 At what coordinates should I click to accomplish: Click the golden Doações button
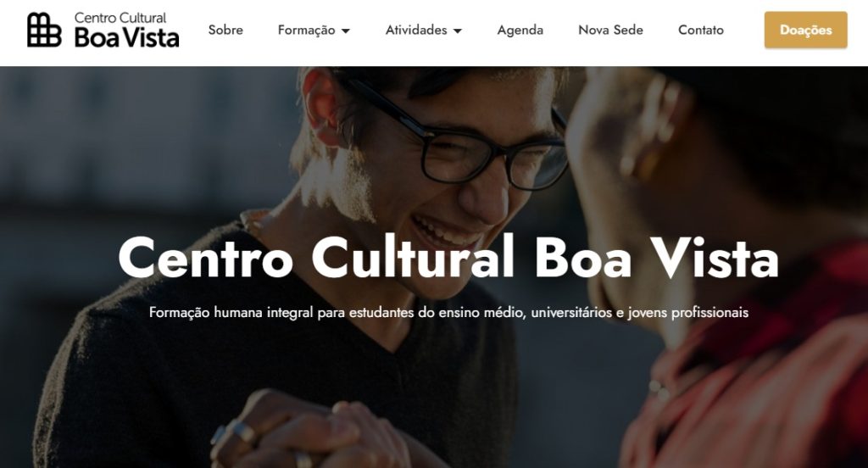tap(805, 30)
